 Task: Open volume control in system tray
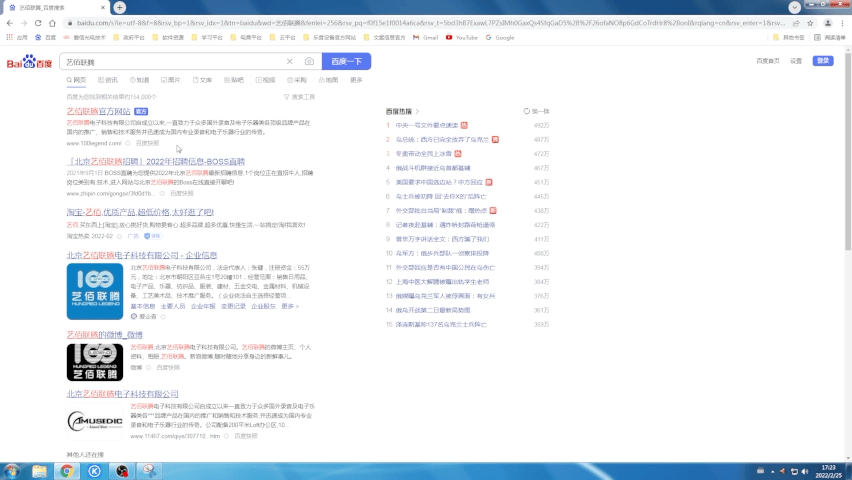(805, 471)
